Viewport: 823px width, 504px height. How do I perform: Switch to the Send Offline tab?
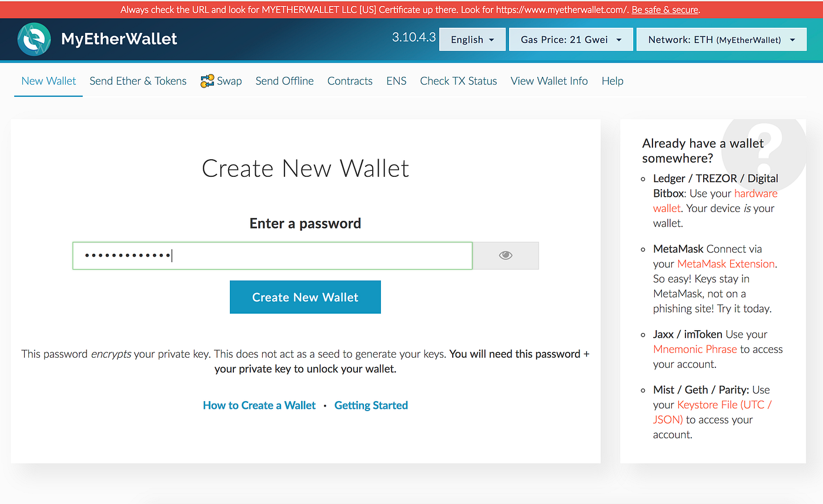coord(285,81)
